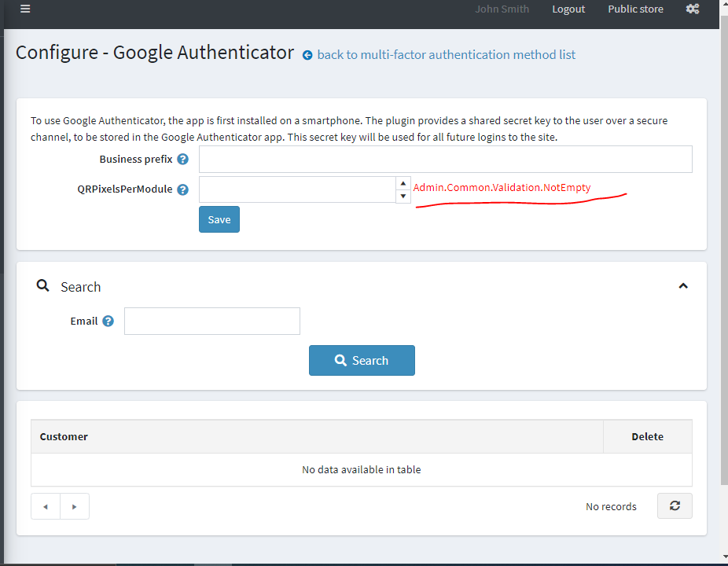Click the Delete column header
This screenshot has width=728, height=566.
tap(647, 436)
